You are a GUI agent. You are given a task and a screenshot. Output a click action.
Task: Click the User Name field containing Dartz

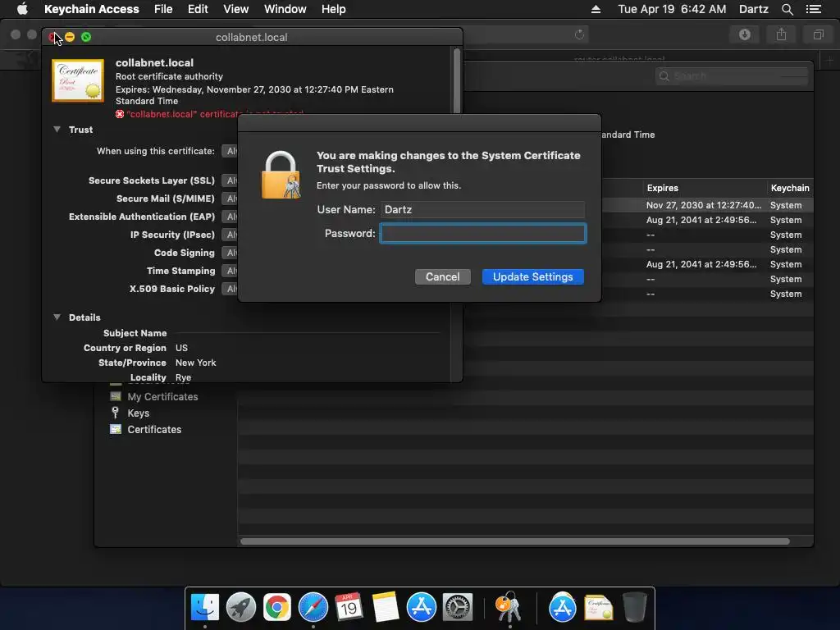tap(483, 209)
